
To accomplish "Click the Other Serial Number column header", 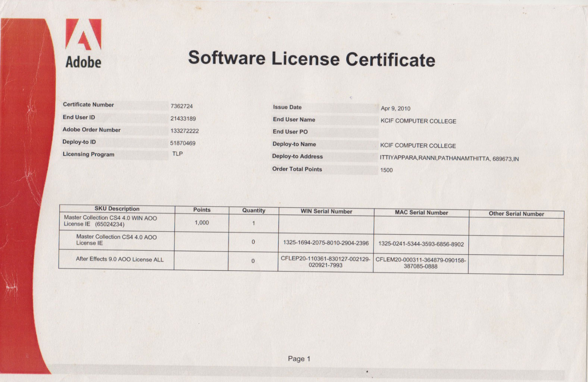I will coord(516,214).
